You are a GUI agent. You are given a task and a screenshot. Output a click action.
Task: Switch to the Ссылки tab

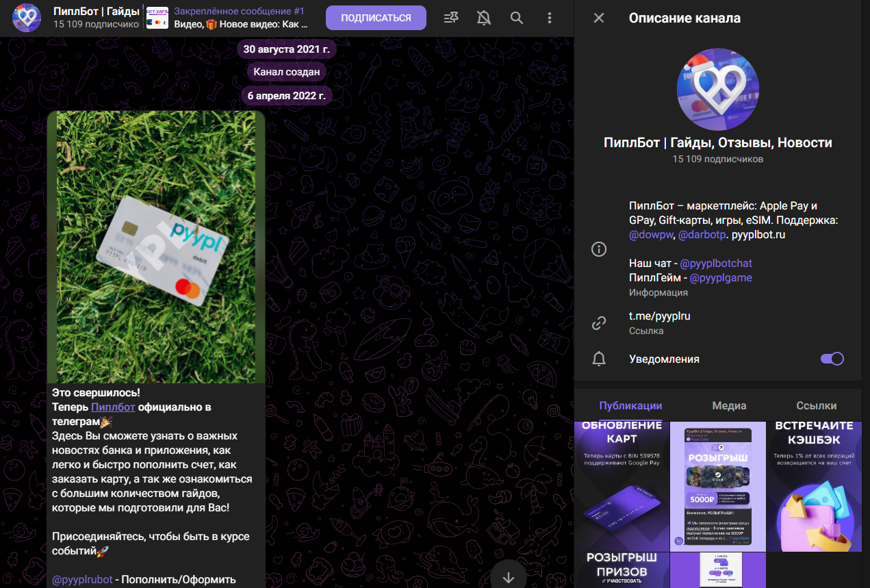816,405
